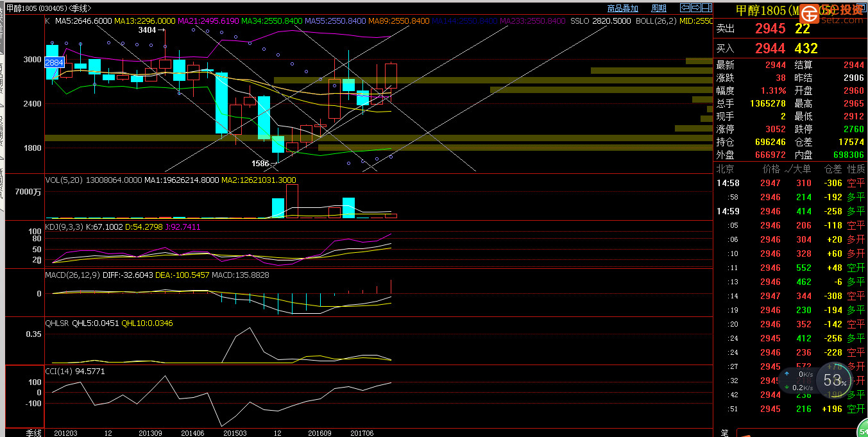The height and width of the screenshot is (437, 868).
Task: Click the 幅度 percent value 1.31%
Action: [x=774, y=90]
